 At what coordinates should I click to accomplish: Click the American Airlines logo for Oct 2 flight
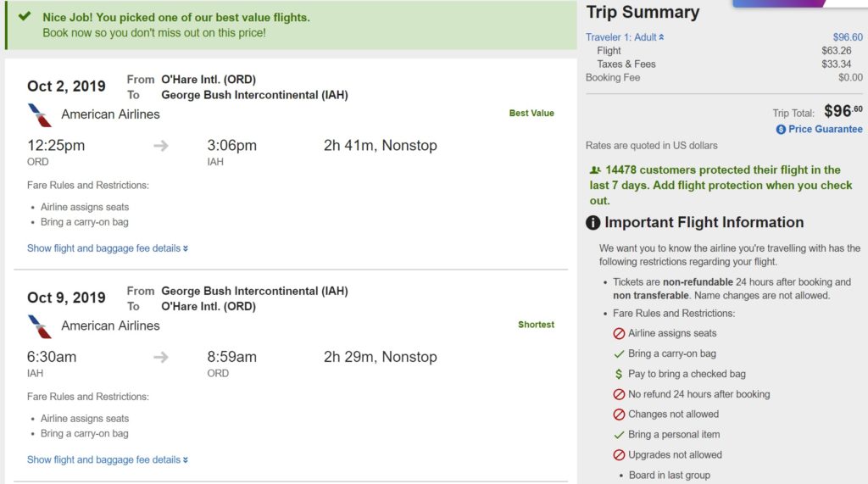click(x=39, y=114)
